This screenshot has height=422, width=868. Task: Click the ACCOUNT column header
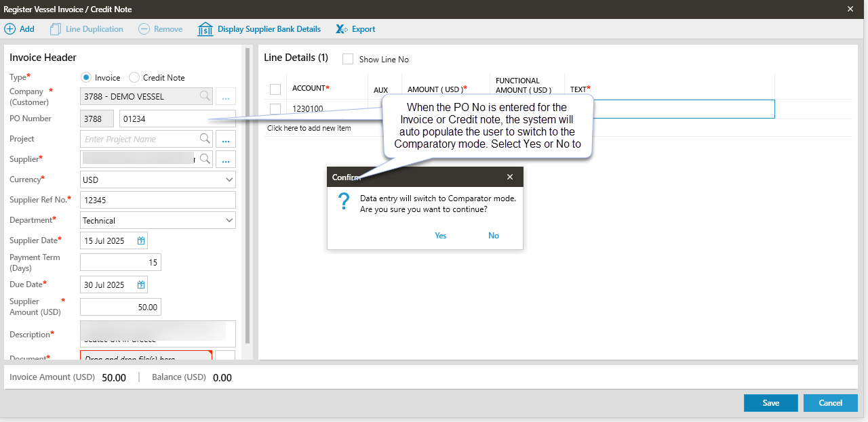pos(311,88)
